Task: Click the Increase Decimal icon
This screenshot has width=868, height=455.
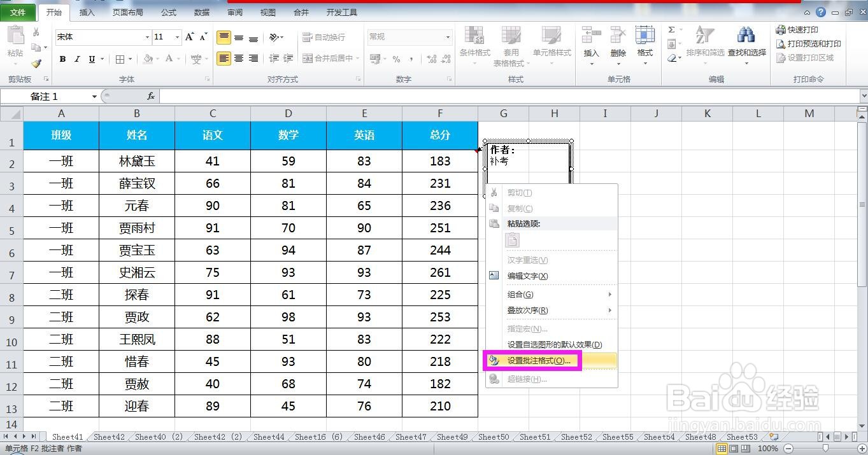Action: point(431,59)
